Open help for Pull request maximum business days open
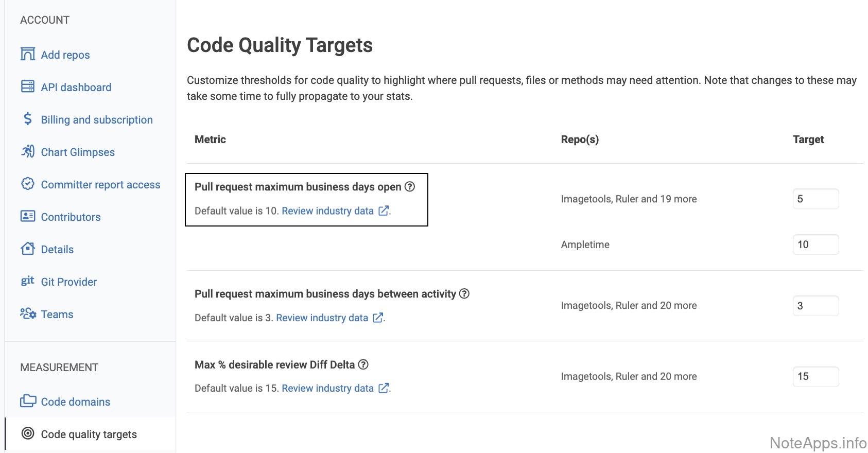Viewport: 868px width, 453px height. 410,186
